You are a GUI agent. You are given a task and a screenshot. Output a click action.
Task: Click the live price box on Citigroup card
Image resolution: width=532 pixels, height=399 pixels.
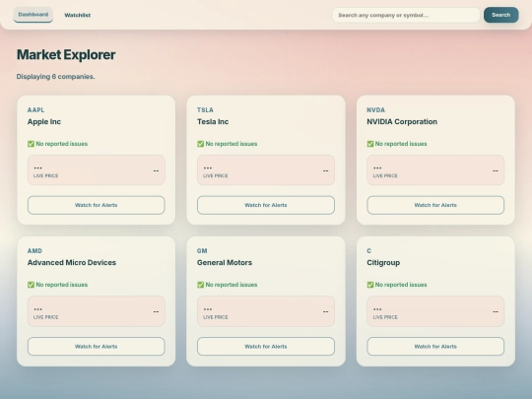pos(435,311)
